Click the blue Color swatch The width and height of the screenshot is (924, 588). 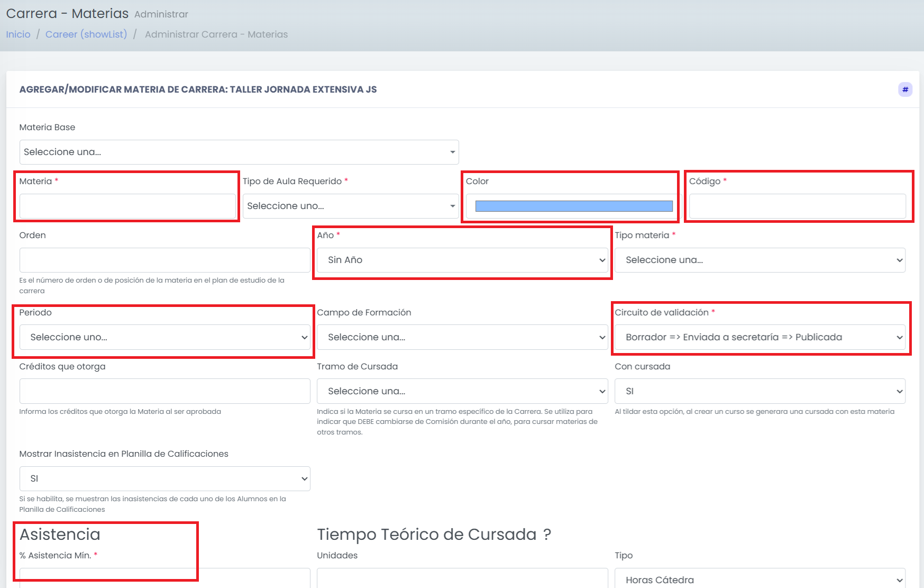(x=574, y=206)
